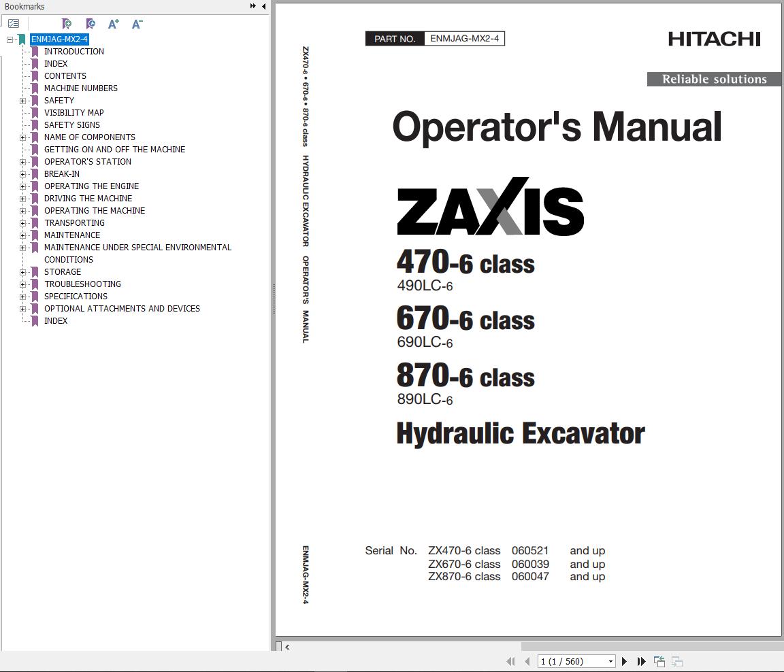The height and width of the screenshot is (672, 784).
Task: Collapse the ENMJAG-MX2-4 root bookmark
Action: (x=8, y=39)
